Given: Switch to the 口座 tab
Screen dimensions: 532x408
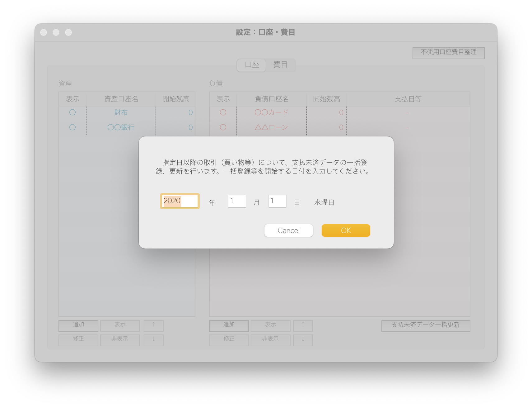Looking at the screenshot, I should click(x=252, y=65).
